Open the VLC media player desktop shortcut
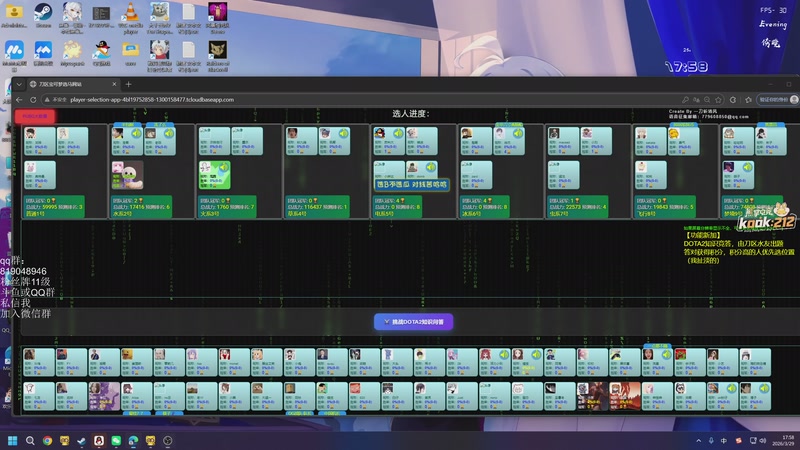Viewport: 800px width, 450px height. [131, 17]
